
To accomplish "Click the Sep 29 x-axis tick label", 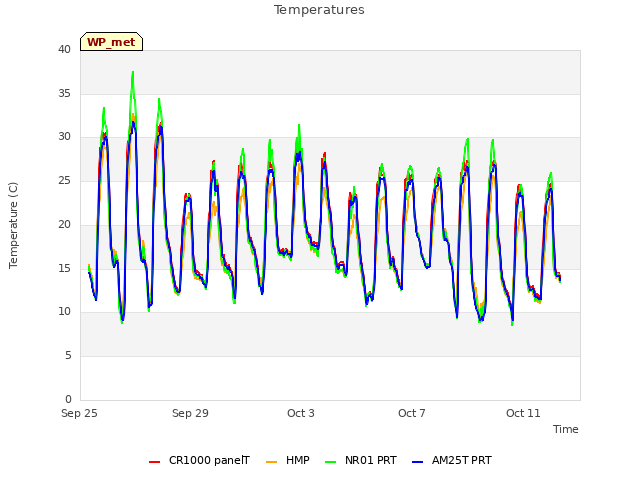I will tap(190, 413).
